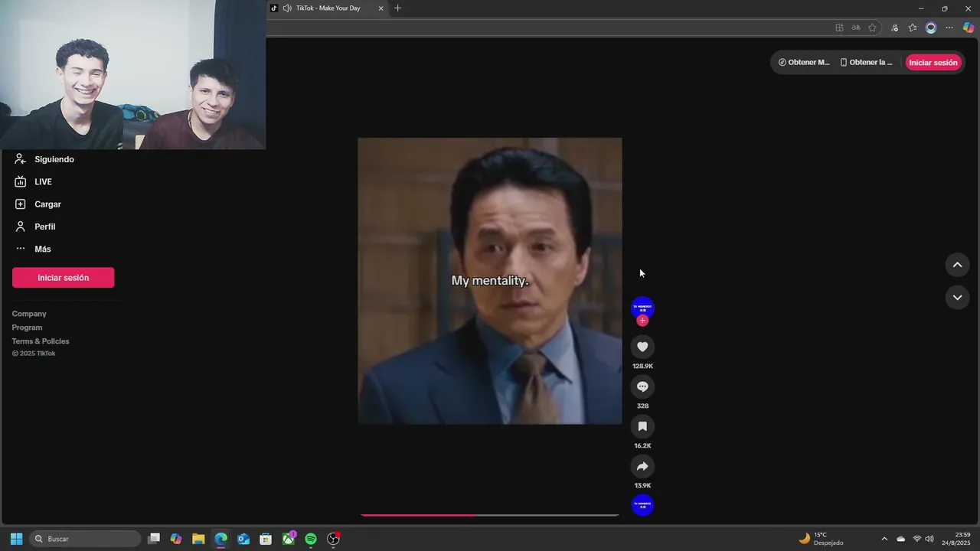Open the Edge profile avatar
Viewport: 980px width, 551px height.
coord(931,28)
